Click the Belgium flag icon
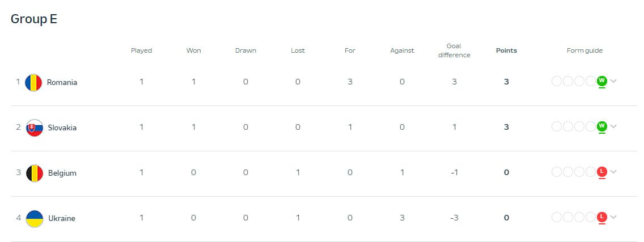 point(34,173)
